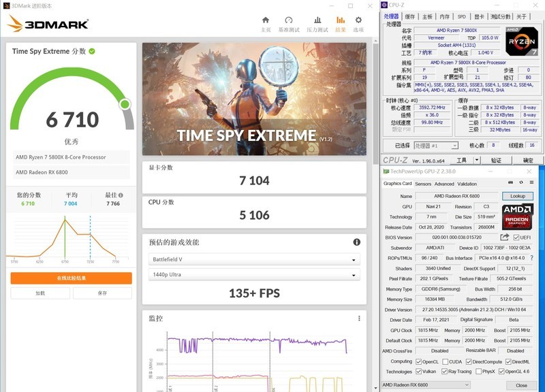This screenshot has width=545, height=392.
Task: Click the Time Spy Extreme banner image
Action: click(253, 99)
